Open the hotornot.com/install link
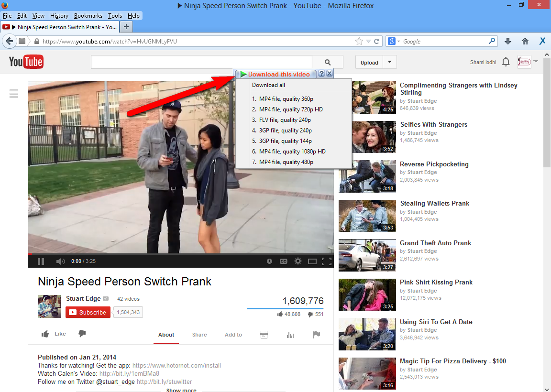Image resolution: width=551 pixels, height=392 pixels. coord(176,366)
